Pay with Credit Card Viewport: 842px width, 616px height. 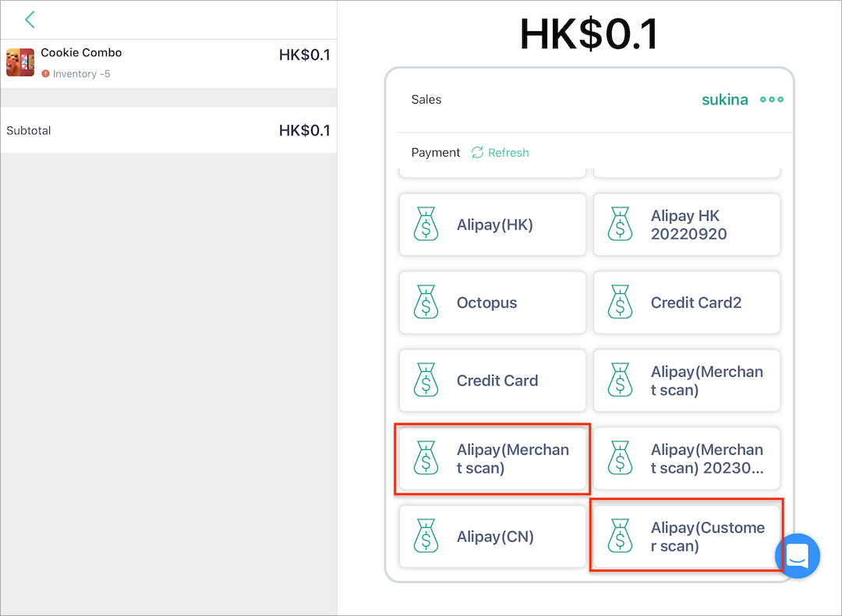[x=493, y=381]
